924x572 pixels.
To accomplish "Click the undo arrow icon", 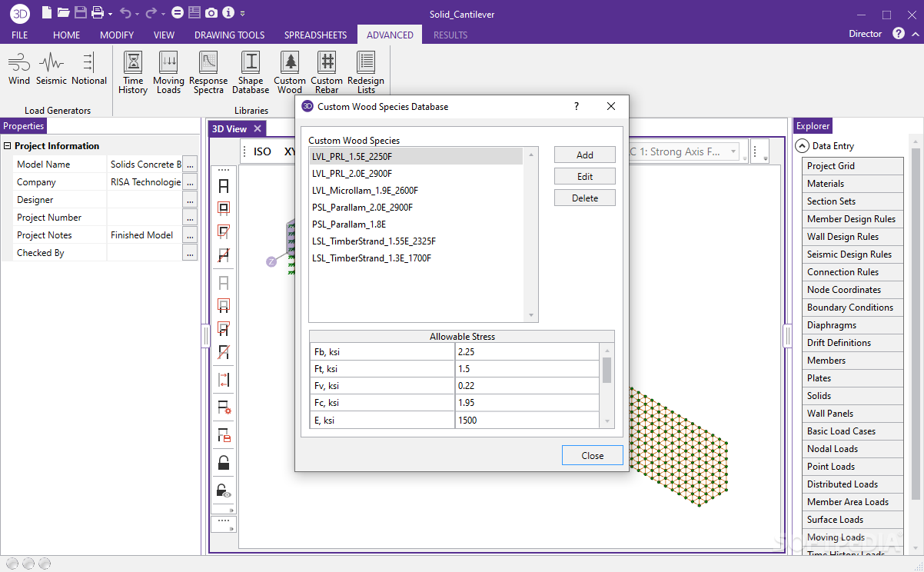I will 126,13.
